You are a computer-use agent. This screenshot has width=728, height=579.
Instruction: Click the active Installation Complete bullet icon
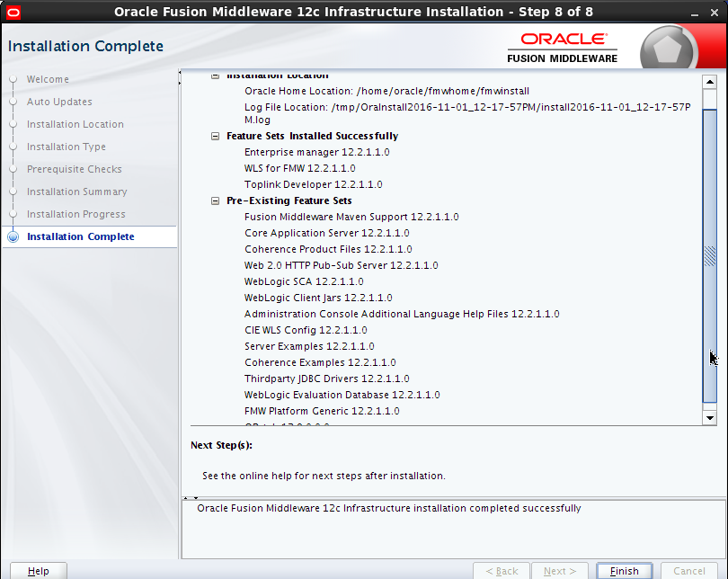[13, 236]
